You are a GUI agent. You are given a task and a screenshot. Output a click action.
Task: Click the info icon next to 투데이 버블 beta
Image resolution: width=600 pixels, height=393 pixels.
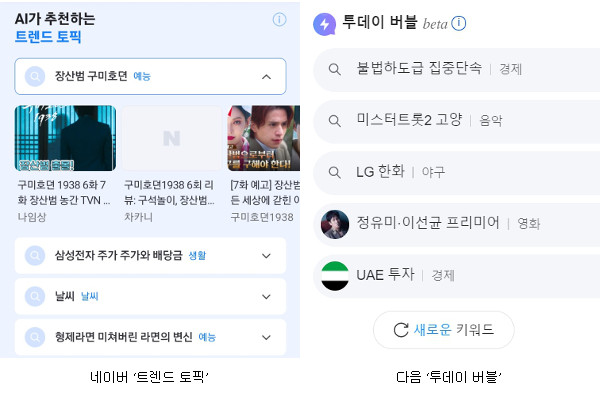(x=458, y=23)
